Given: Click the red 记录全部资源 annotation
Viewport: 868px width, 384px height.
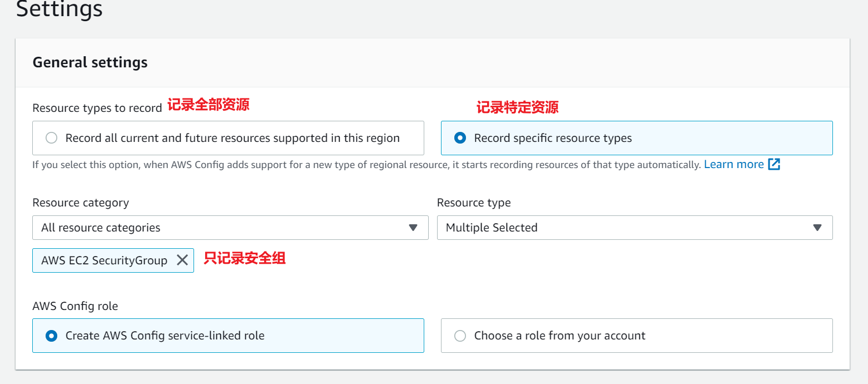Looking at the screenshot, I should point(208,105).
